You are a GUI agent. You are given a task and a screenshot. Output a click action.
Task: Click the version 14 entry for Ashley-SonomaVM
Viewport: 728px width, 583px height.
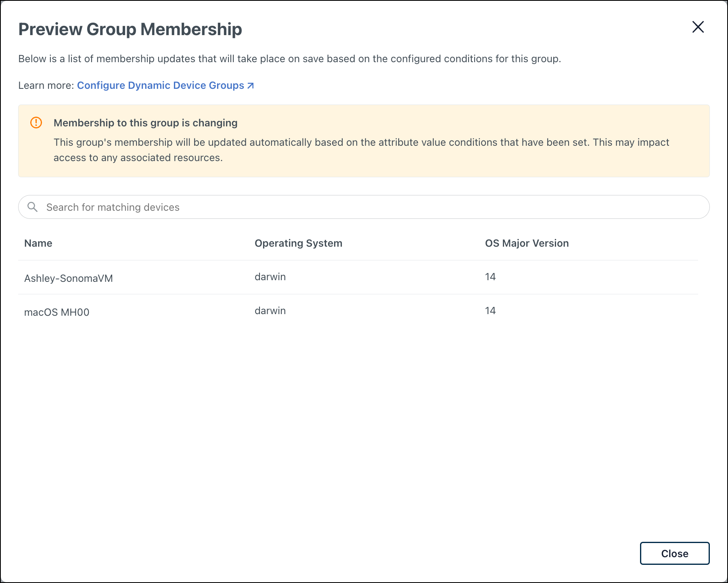click(491, 277)
